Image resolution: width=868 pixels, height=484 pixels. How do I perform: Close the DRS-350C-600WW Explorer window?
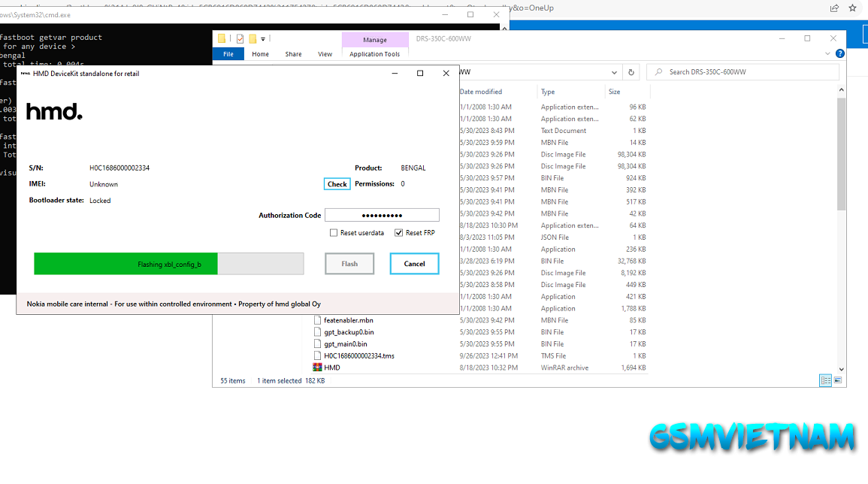pyautogui.click(x=833, y=38)
